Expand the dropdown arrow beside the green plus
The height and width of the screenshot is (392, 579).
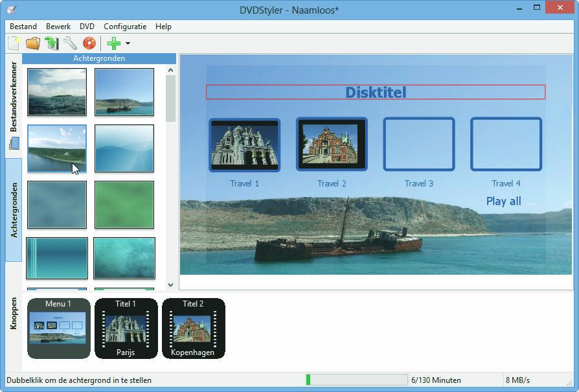(x=128, y=44)
